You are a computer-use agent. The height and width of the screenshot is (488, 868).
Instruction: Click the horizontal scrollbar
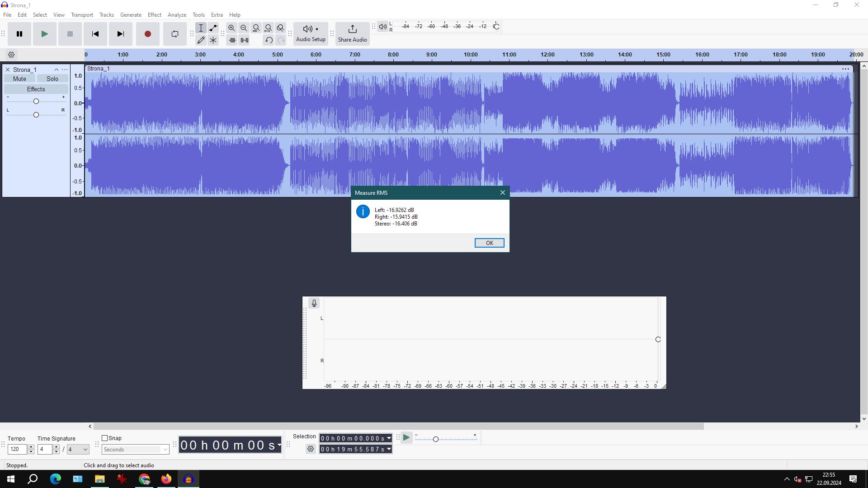click(398, 426)
